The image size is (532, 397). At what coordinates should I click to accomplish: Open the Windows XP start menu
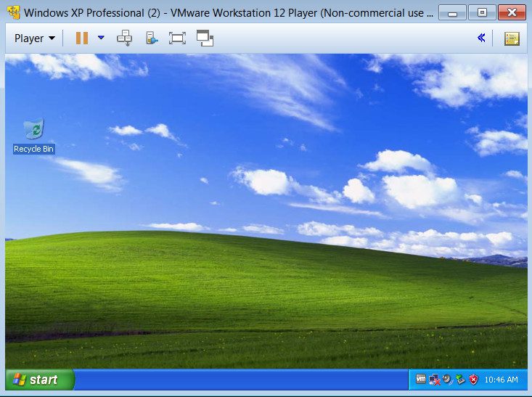(x=39, y=380)
